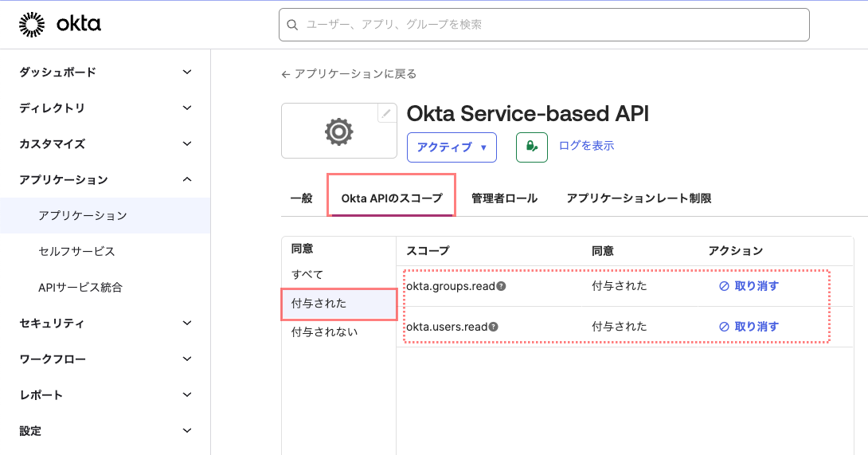Click the ログを表示 link

[586, 146]
